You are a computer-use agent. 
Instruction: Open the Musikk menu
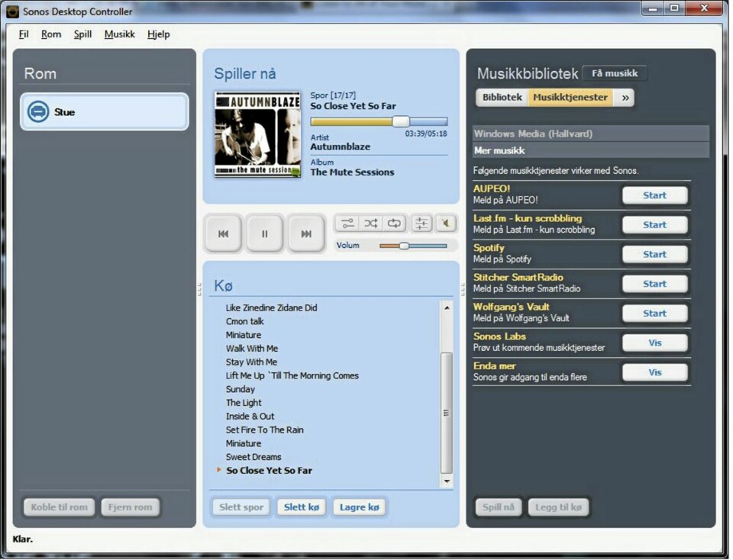pos(120,34)
